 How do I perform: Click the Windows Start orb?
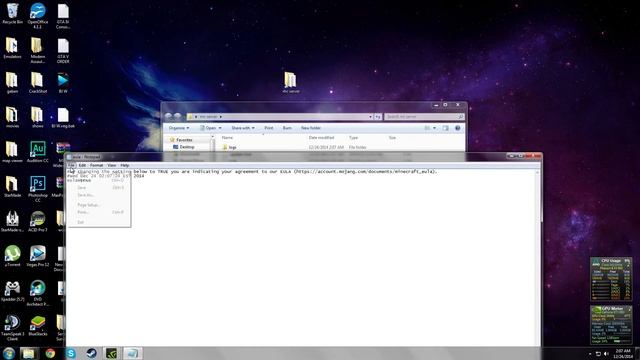coord(9,353)
